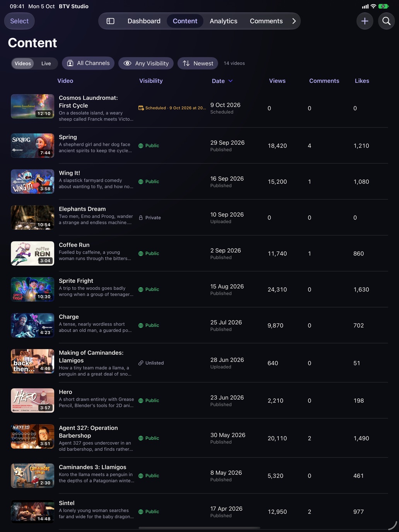Click the '18,420' views value
399x532 pixels.
[277, 146]
